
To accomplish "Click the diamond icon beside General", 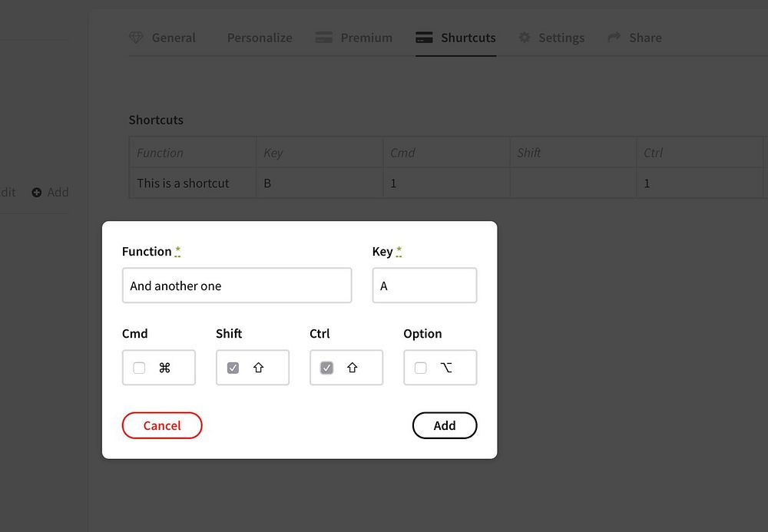I will 136,38.
